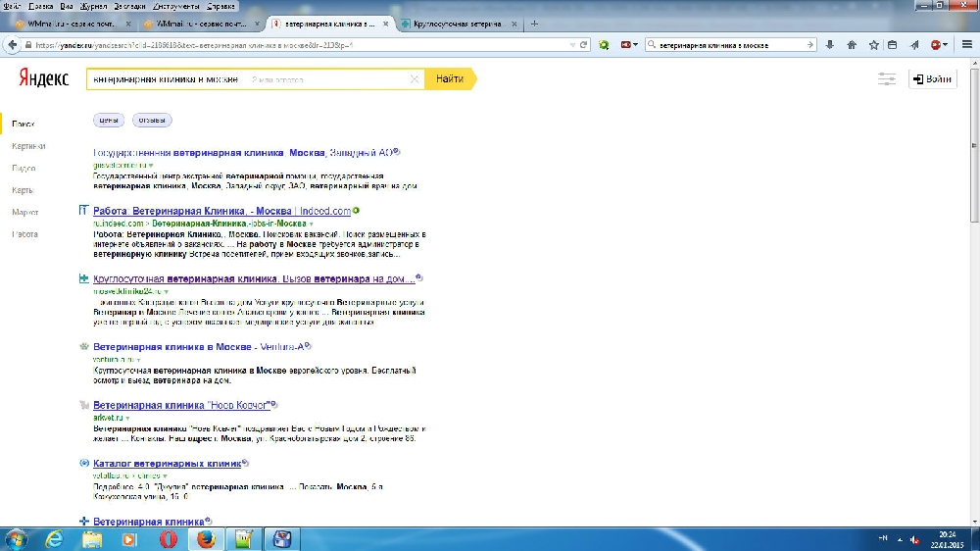The width and height of the screenshot is (980, 551).
Task: Switch to the second WMmail.ru tab
Action: click(x=200, y=24)
